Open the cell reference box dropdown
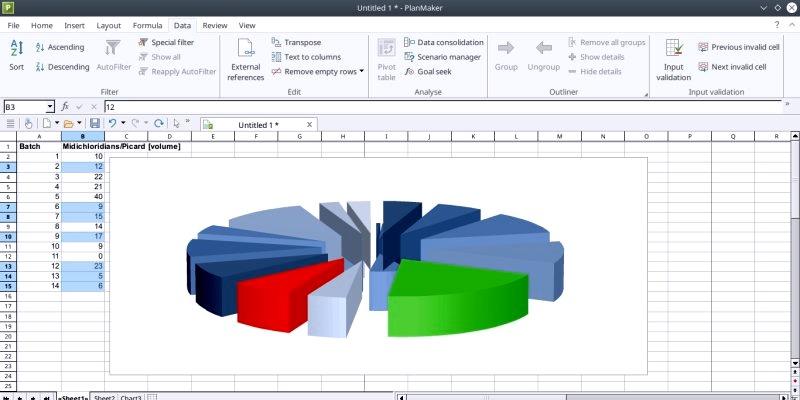 click(x=49, y=106)
